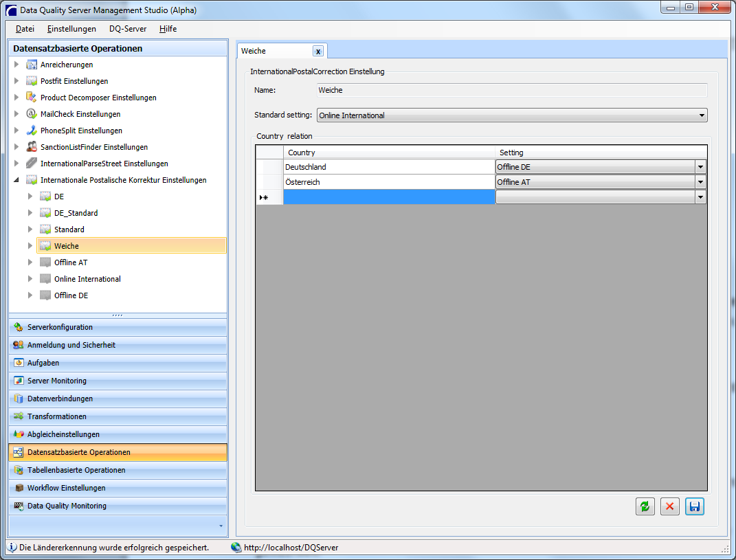The image size is (736, 560).
Task: Select the PhoneSplit Einstellungen tree item
Action: click(81, 131)
